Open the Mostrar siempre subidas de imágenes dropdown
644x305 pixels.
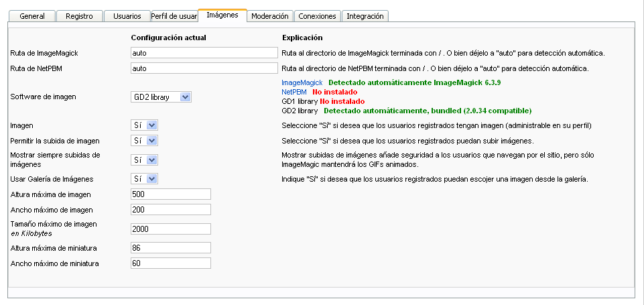tap(144, 160)
